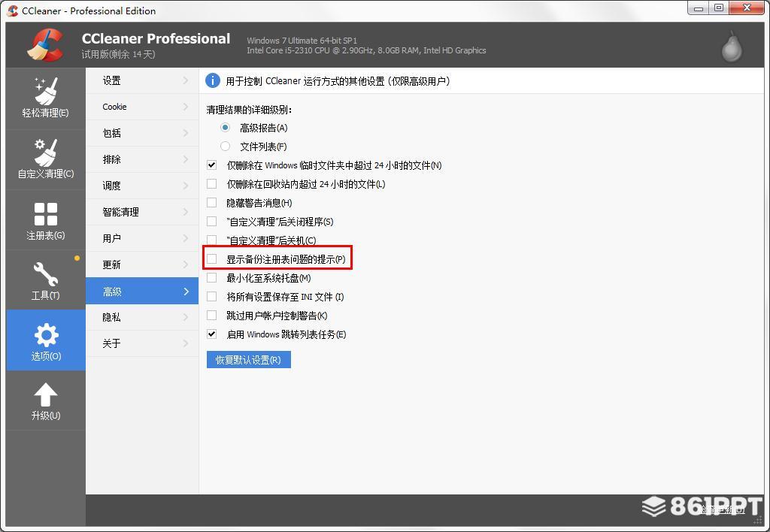Image resolution: width=770 pixels, height=532 pixels.
Task: Enable 隐藏警告消息(H) checkbox
Action: pyautogui.click(x=211, y=202)
